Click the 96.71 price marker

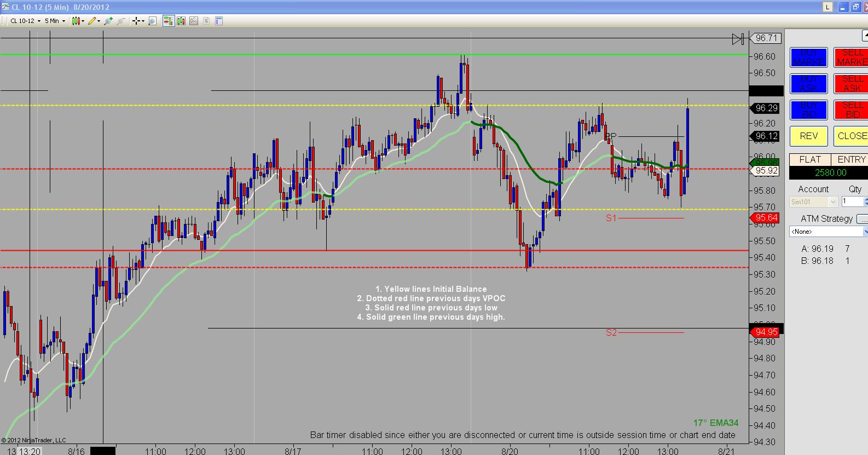click(767, 38)
